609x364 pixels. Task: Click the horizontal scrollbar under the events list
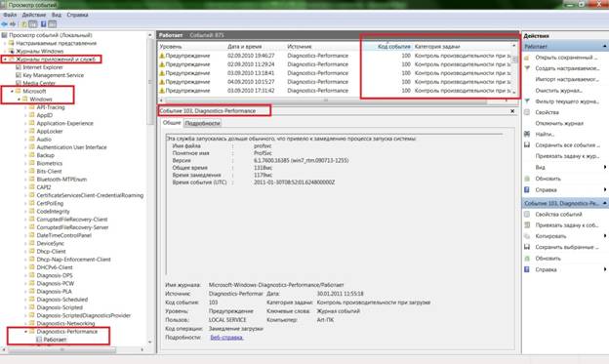[x=325, y=101]
